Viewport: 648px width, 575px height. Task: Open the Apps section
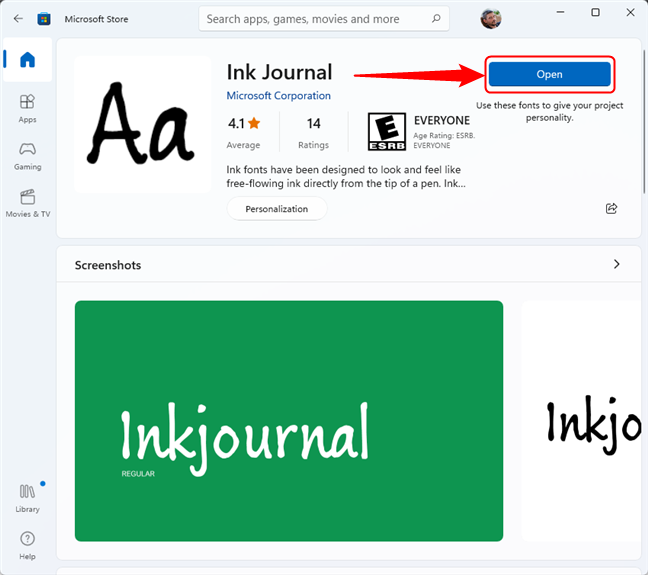[x=27, y=109]
